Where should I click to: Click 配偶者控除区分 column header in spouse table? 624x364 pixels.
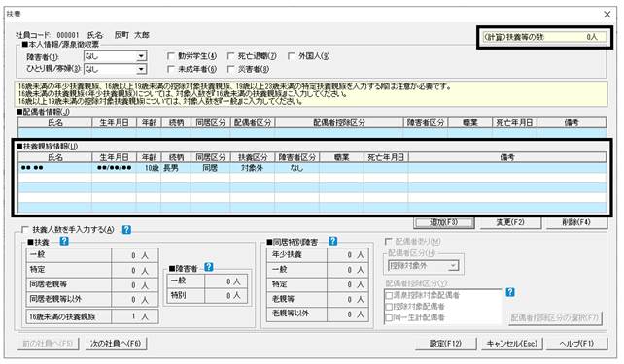[x=338, y=123]
